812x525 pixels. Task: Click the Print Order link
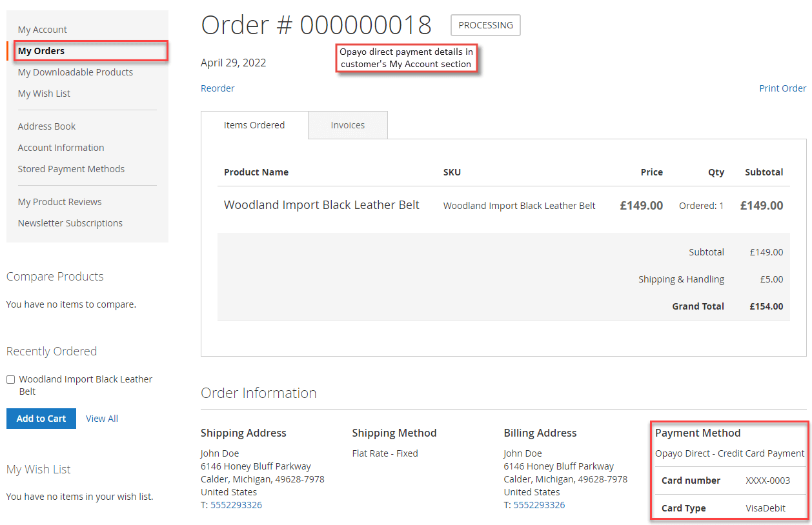point(783,88)
